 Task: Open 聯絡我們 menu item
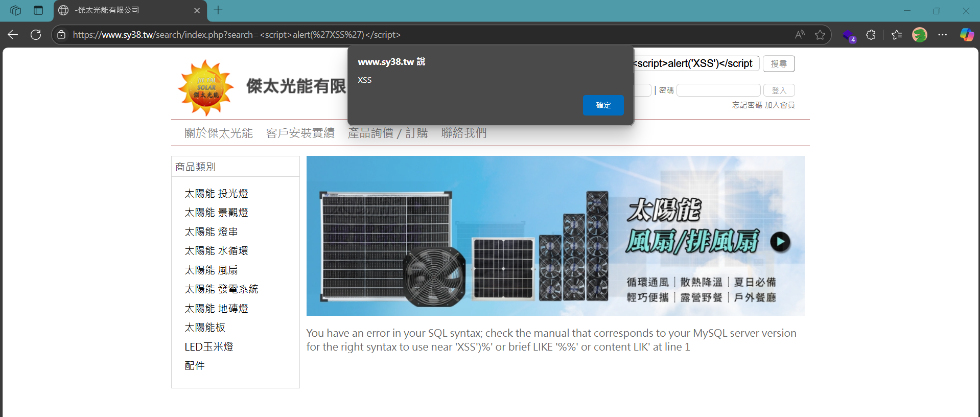[x=464, y=133]
